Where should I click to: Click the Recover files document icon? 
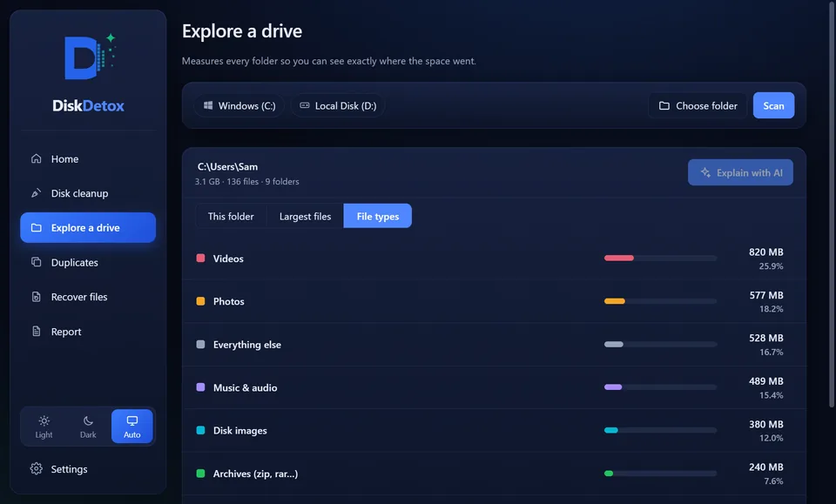37,297
